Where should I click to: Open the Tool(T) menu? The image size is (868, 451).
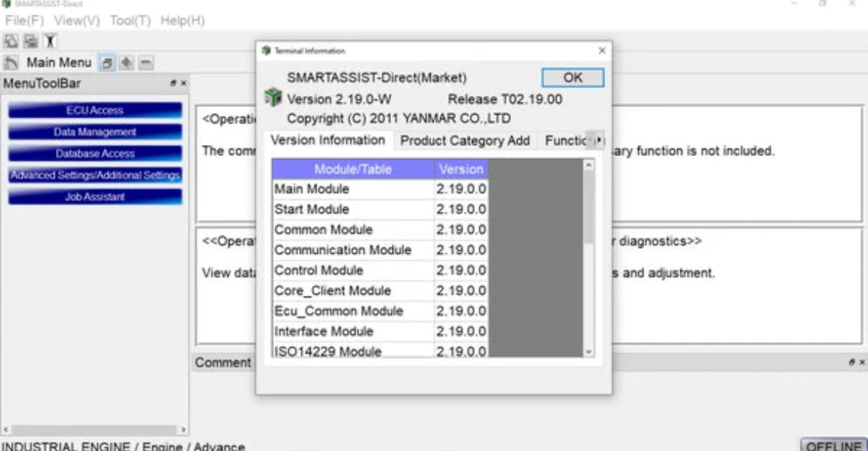tap(131, 21)
